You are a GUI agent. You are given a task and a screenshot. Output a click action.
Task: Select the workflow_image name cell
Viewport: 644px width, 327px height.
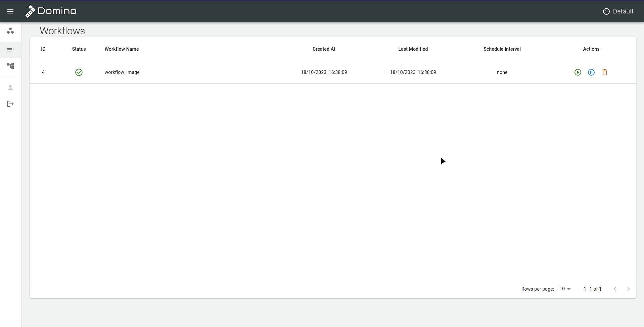coord(122,72)
